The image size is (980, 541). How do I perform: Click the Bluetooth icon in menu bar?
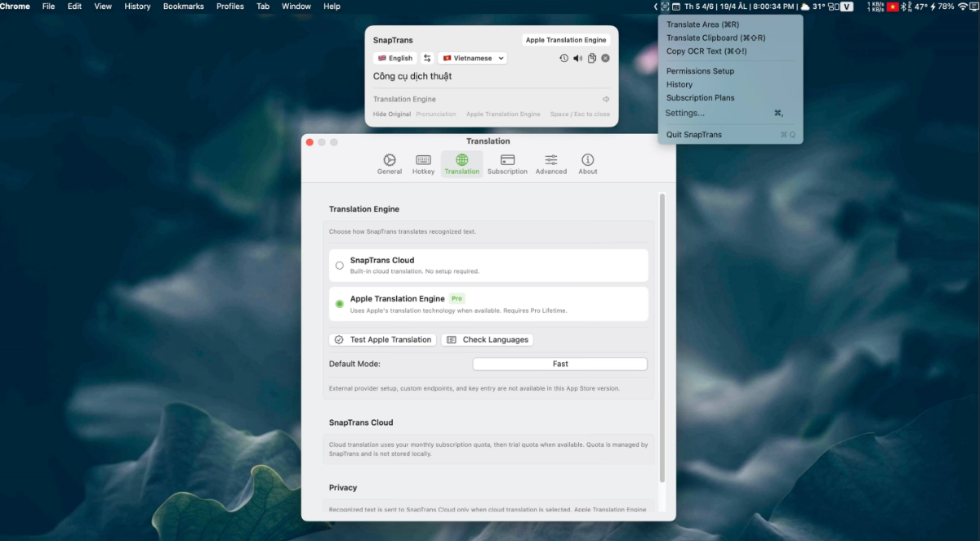pyautogui.click(x=903, y=7)
